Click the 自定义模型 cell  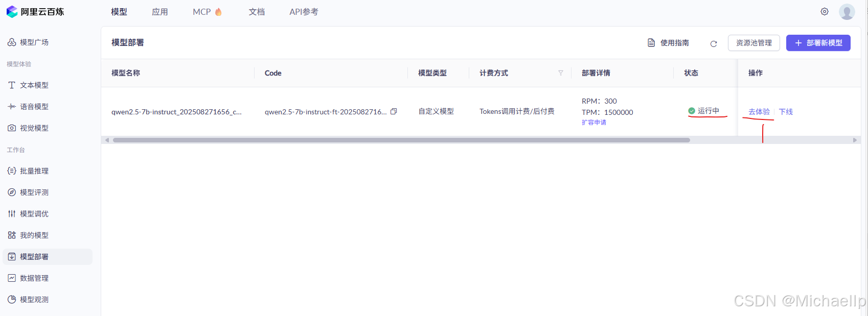point(436,111)
